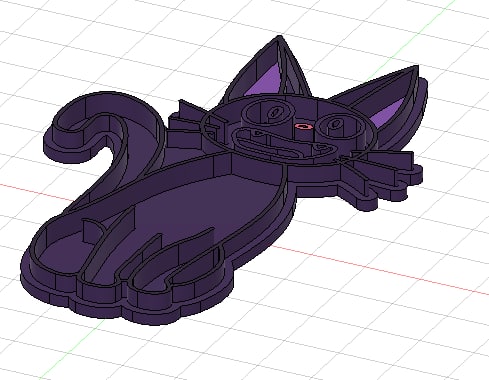
Task: Select the right ear's light purple inner face
Action: click(388, 113)
